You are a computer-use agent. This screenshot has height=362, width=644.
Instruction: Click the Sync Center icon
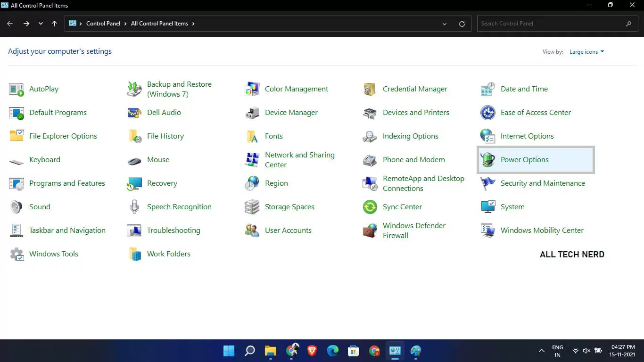[370, 207]
